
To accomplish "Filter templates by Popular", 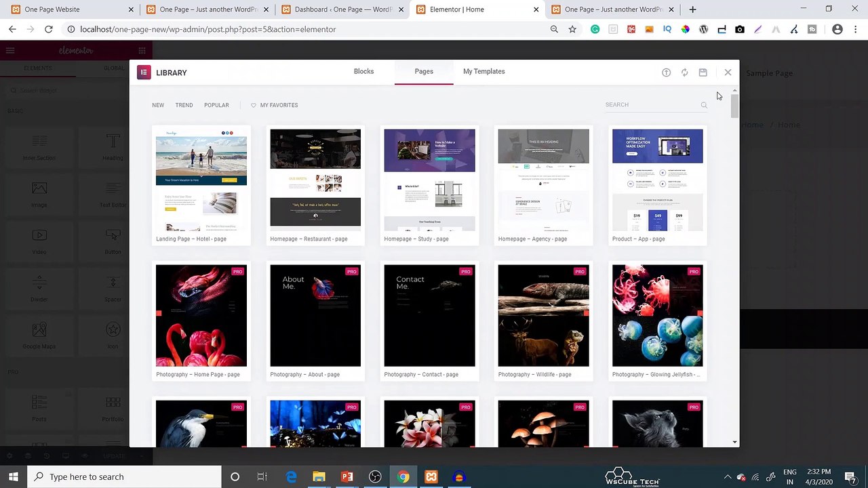I will [216, 105].
